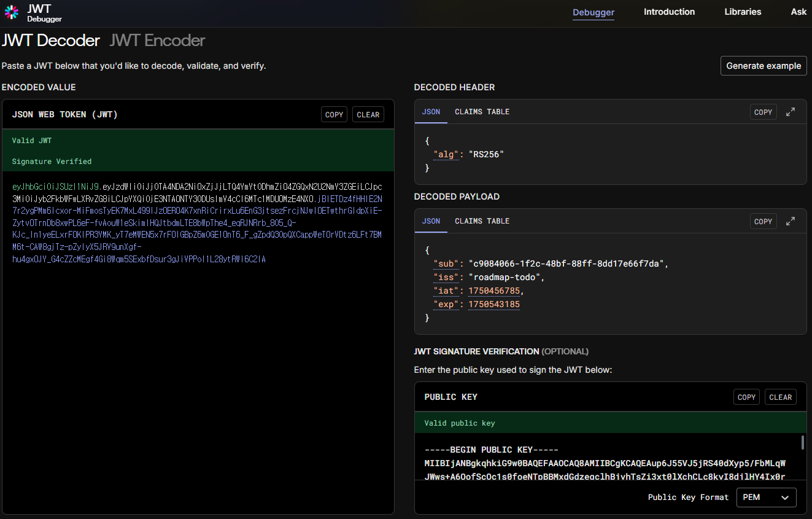Click the public key scrollbar
Viewport: 812px width, 519px height.
(x=802, y=443)
